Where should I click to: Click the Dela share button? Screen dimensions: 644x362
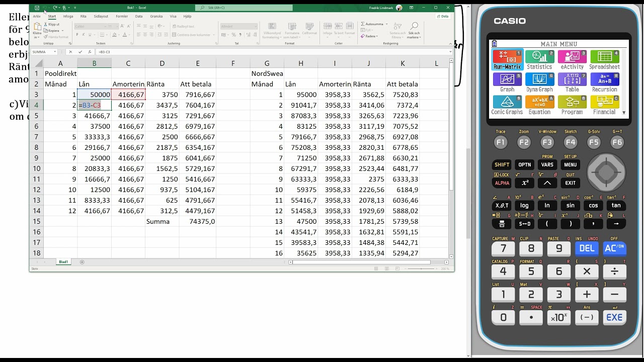[x=442, y=16]
